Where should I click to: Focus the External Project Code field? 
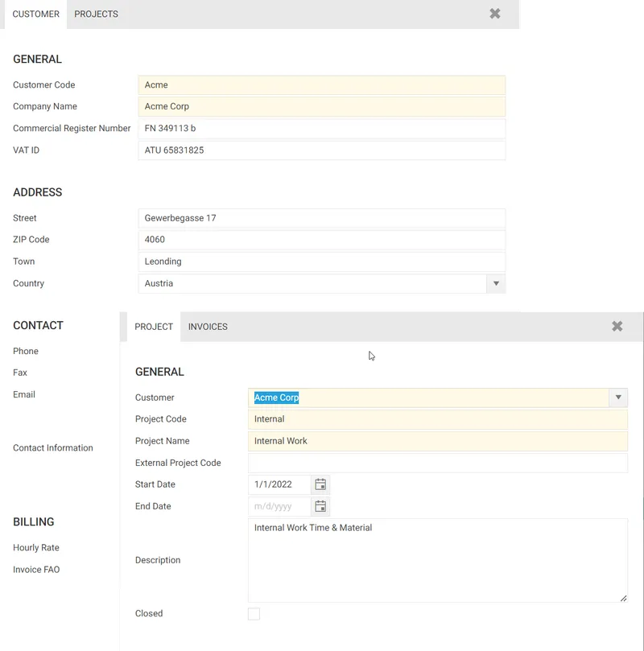[x=437, y=463]
